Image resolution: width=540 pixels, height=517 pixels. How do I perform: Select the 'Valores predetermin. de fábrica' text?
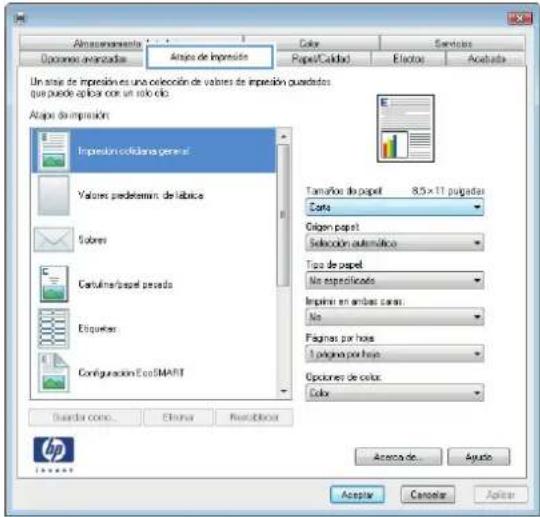141,195
